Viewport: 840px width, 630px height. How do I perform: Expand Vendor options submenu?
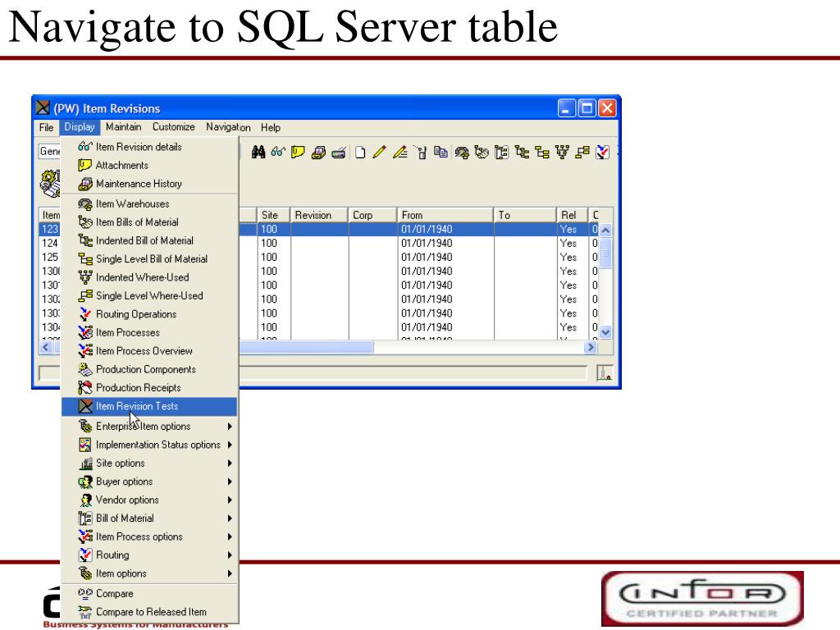pyautogui.click(x=149, y=500)
